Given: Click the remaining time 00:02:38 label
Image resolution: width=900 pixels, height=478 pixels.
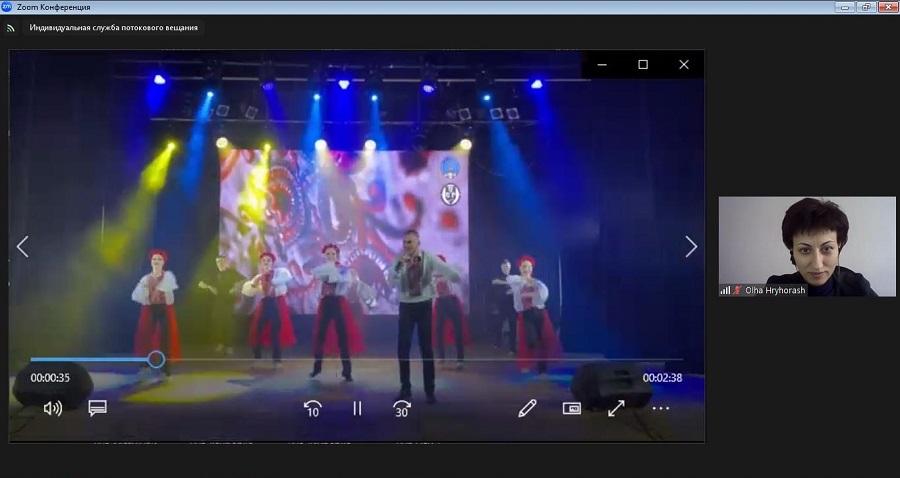Looking at the screenshot, I should coord(660,378).
